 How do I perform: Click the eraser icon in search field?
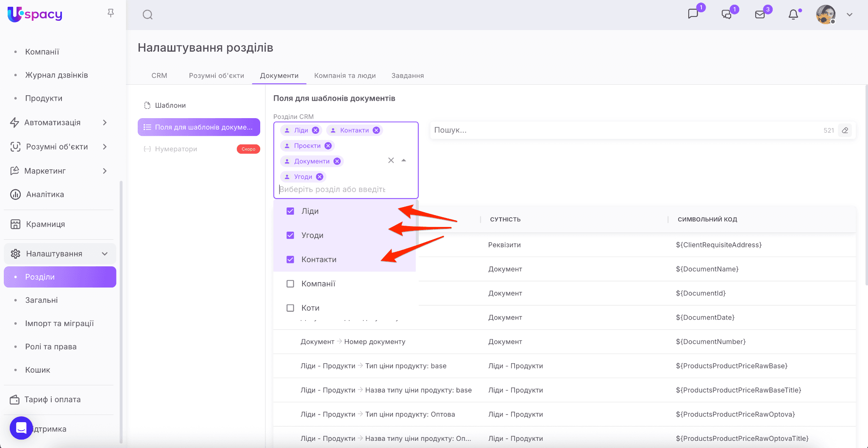coord(845,130)
